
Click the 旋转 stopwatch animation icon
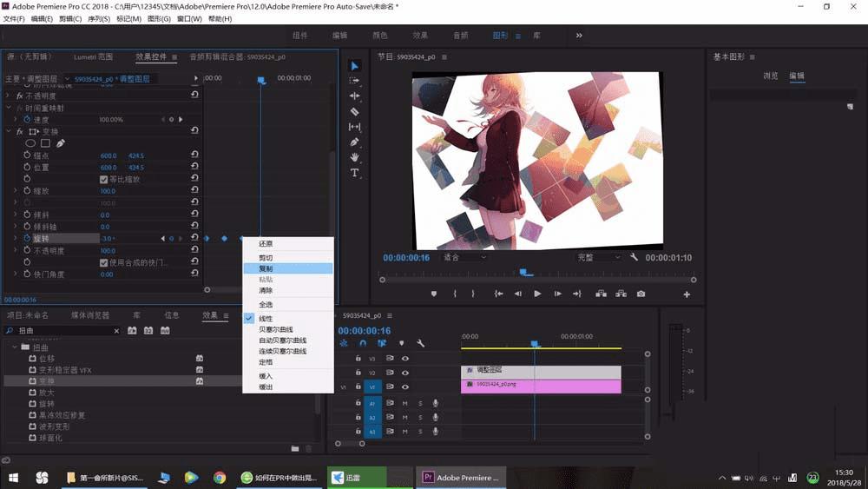27,238
